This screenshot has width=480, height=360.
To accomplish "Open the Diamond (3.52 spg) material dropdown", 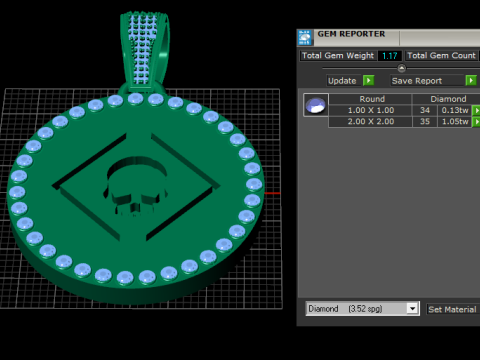I will tap(412, 309).
